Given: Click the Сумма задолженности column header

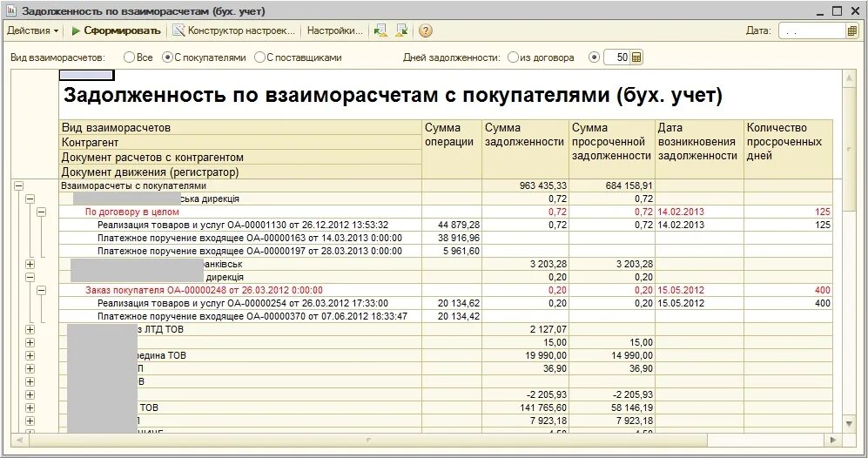Looking at the screenshot, I should coord(525,149).
